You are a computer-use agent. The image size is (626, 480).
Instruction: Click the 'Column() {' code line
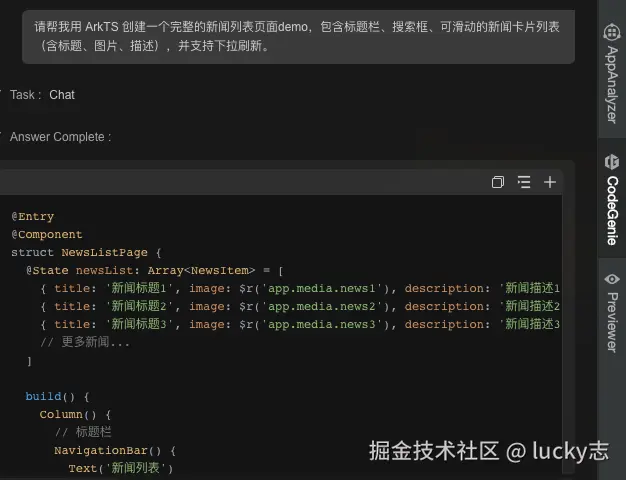(75, 415)
